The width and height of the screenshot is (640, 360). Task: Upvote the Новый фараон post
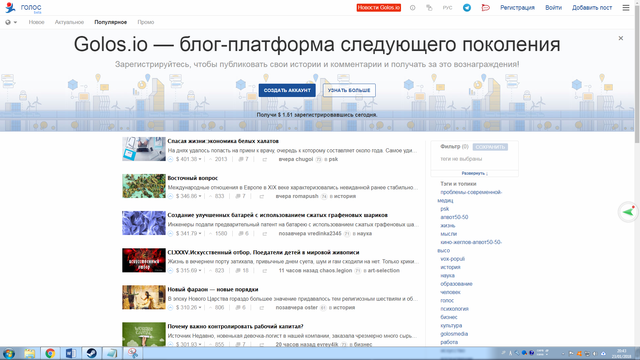[x=170, y=308]
